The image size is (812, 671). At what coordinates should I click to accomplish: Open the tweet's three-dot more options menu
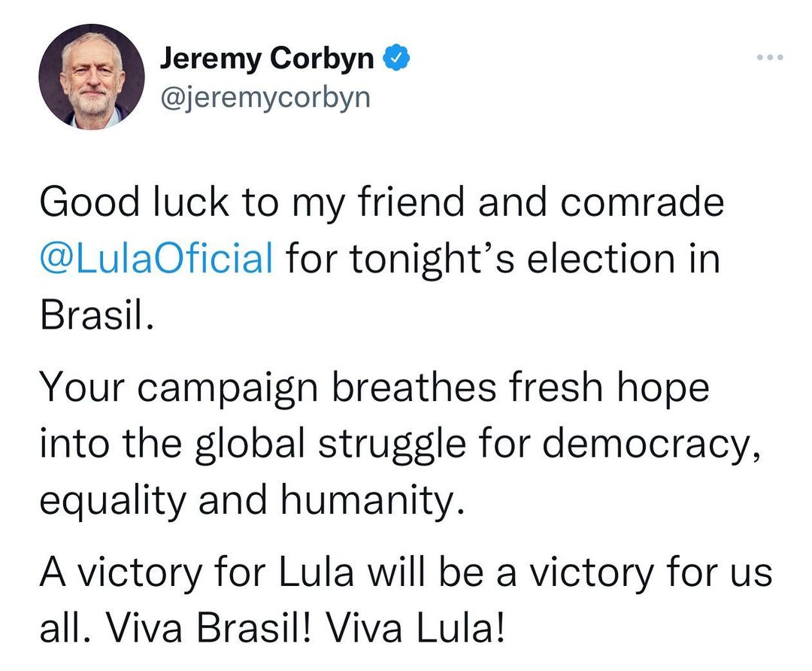(770, 57)
